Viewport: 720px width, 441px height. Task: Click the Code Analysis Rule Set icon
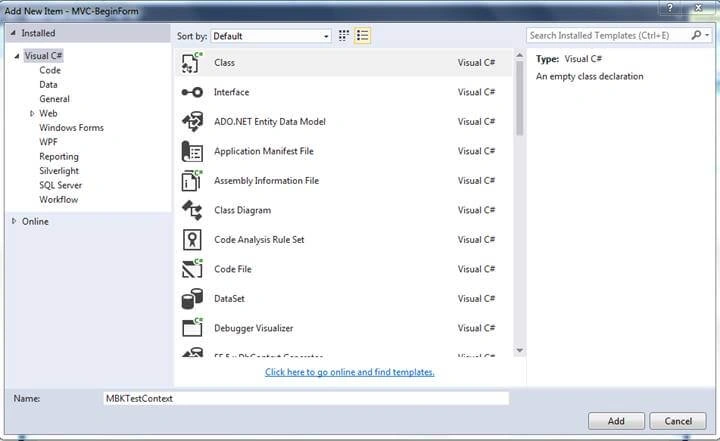[x=192, y=240]
